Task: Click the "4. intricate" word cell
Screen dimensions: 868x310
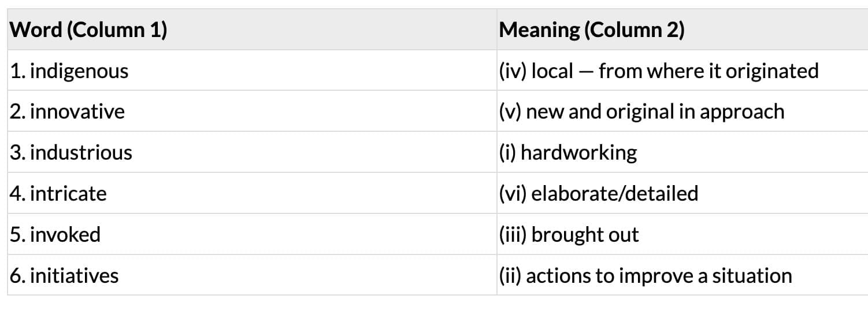Action: point(58,193)
